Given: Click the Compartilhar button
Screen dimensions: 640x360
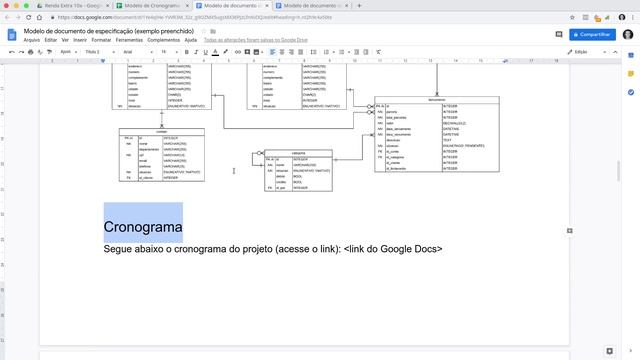Looking at the screenshot, I should pos(592,35).
